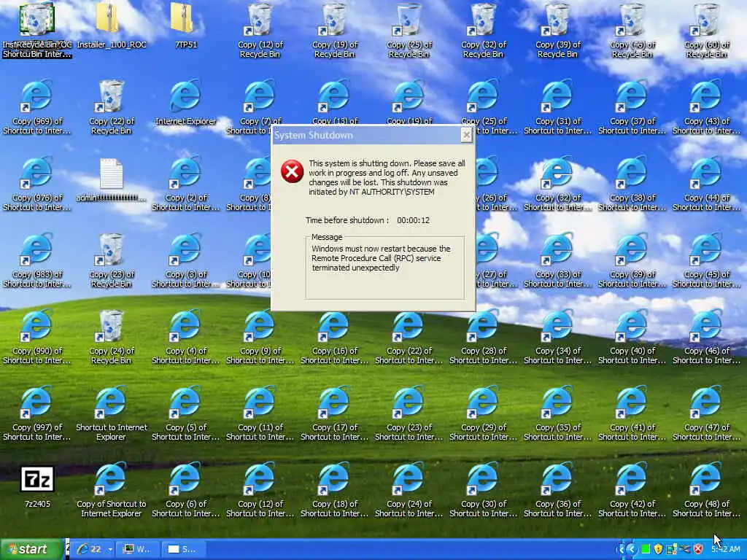Select Copy (25) of Recycle Bin icon
Image resolution: width=747 pixels, height=560 pixels.
409,31
